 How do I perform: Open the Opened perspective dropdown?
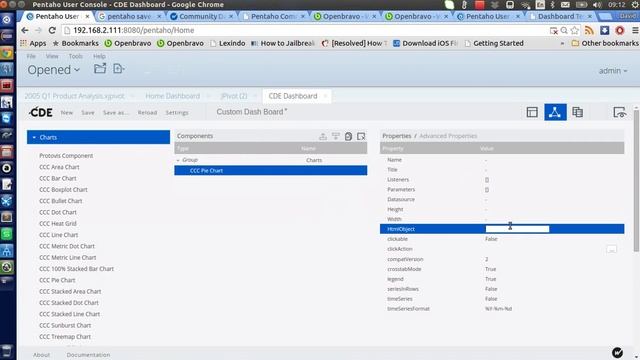coord(54,70)
